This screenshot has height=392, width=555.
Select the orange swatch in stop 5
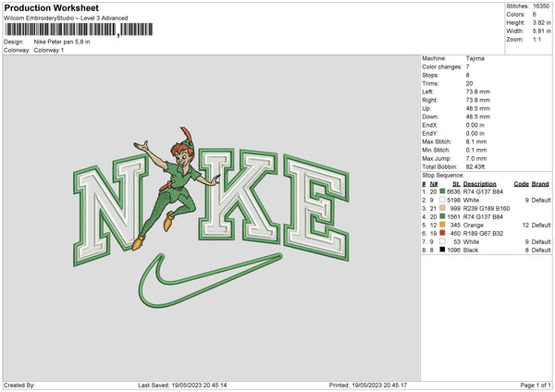point(442,225)
